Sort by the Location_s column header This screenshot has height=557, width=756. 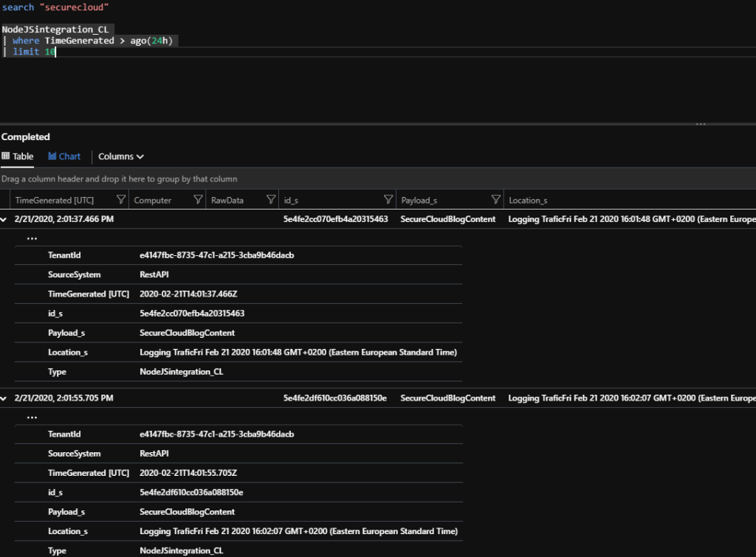click(x=528, y=200)
